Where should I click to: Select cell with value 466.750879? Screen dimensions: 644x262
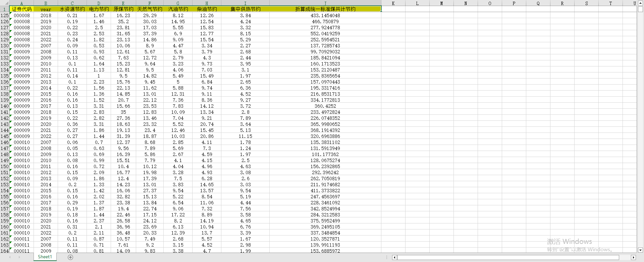click(x=325, y=21)
